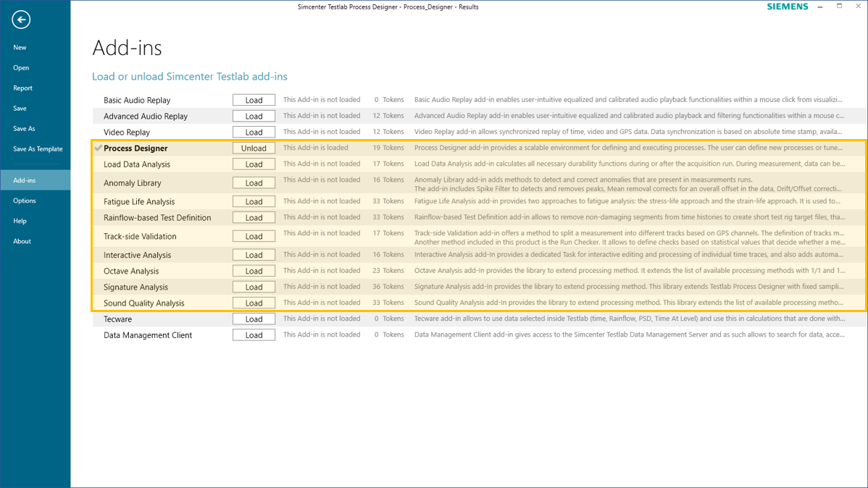Show the About page
This screenshot has width=868, height=488.
(x=22, y=242)
